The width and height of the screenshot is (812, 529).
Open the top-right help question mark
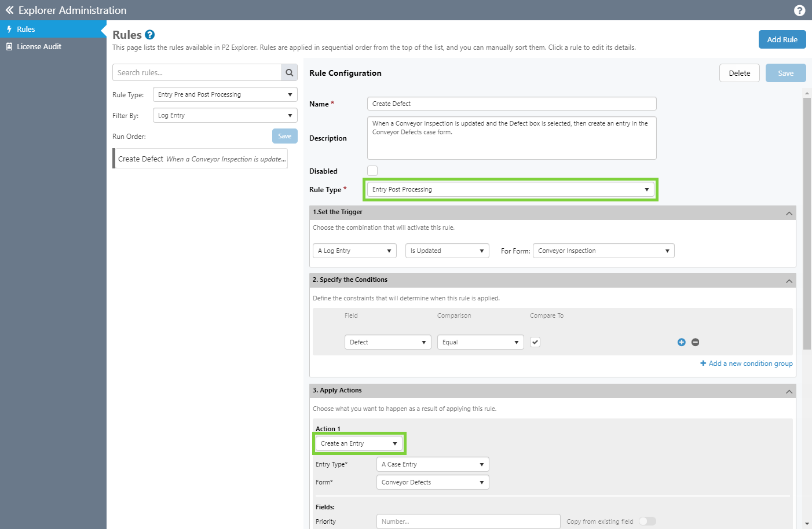[799, 10]
